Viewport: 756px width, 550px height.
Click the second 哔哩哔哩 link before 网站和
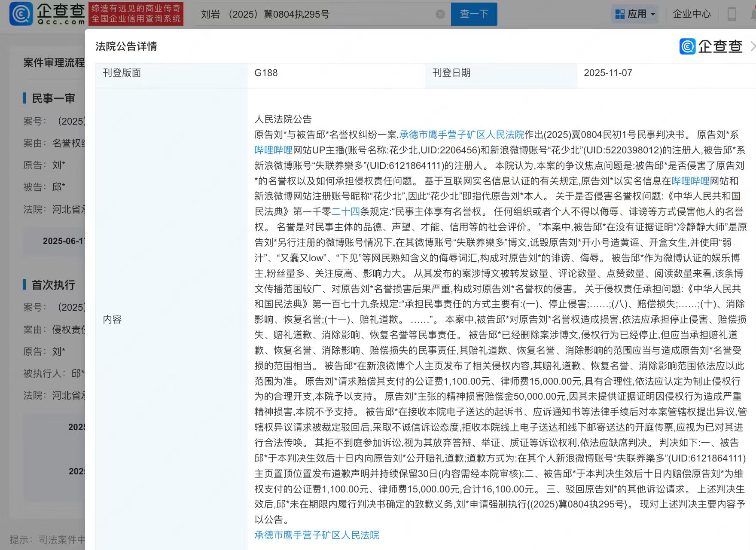coord(690,181)
